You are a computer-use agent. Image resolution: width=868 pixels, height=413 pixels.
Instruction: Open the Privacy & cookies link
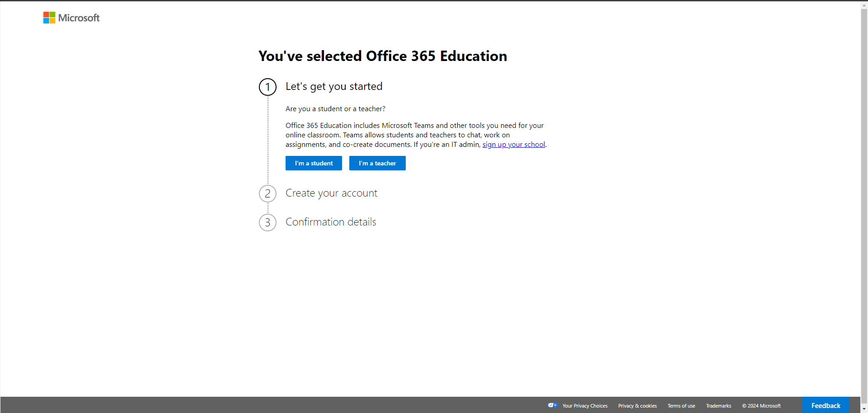click(637, 406)
